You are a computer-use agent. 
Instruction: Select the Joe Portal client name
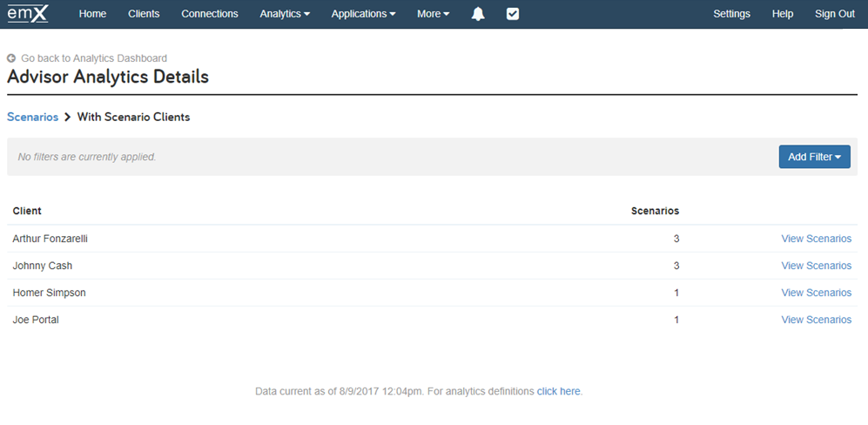(x=36, y=320)
